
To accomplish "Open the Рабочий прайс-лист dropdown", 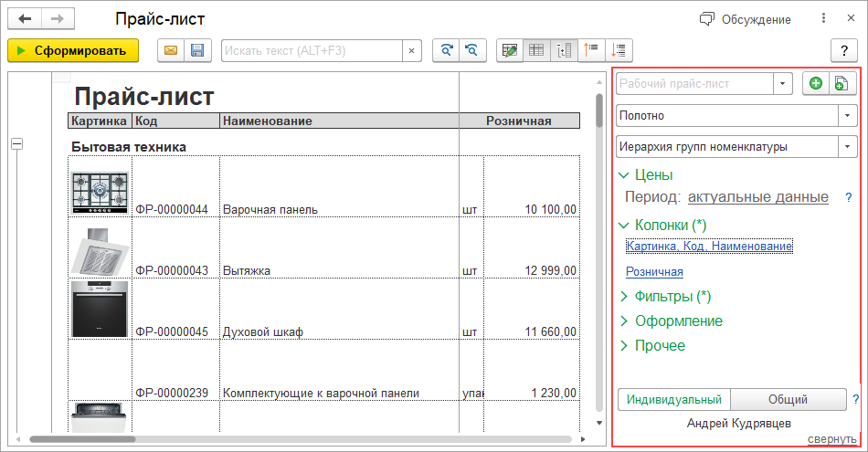I will [783, 83].
